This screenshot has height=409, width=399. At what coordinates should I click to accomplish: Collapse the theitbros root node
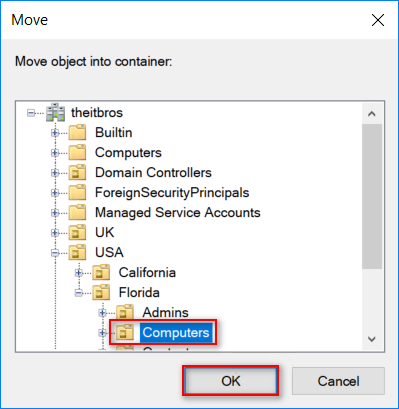[31, 113]
